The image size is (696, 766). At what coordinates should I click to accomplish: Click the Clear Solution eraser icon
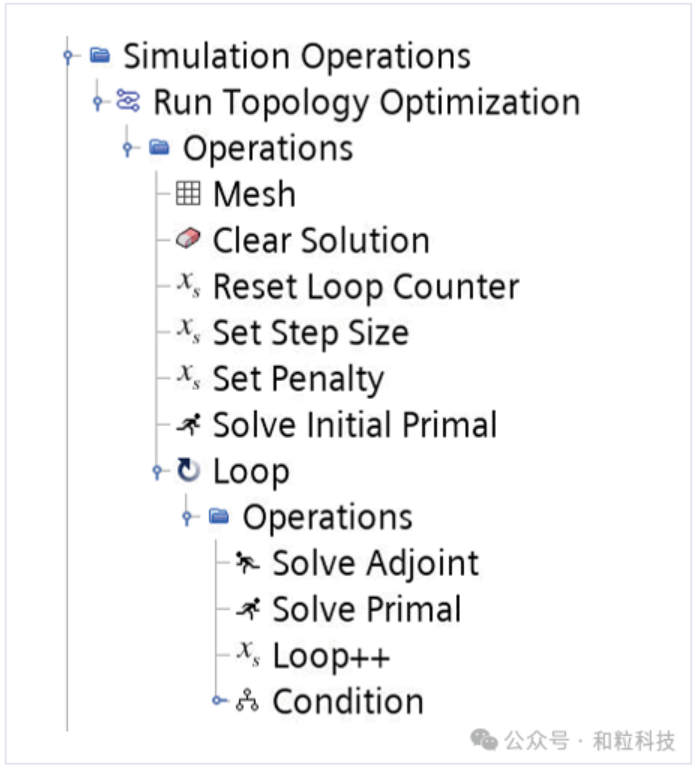188,240
